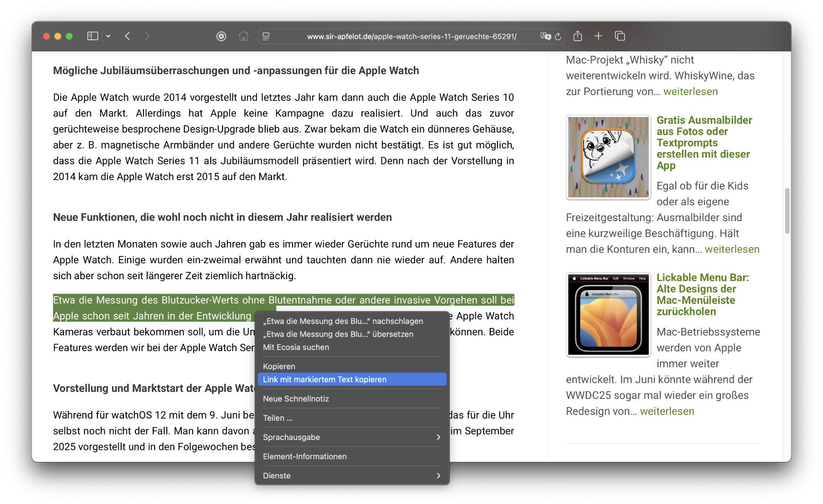Image resolution: width=823 pixels, height=504 pixels.
Task: Open a new tab with plus icon
Action: (599, 36)
